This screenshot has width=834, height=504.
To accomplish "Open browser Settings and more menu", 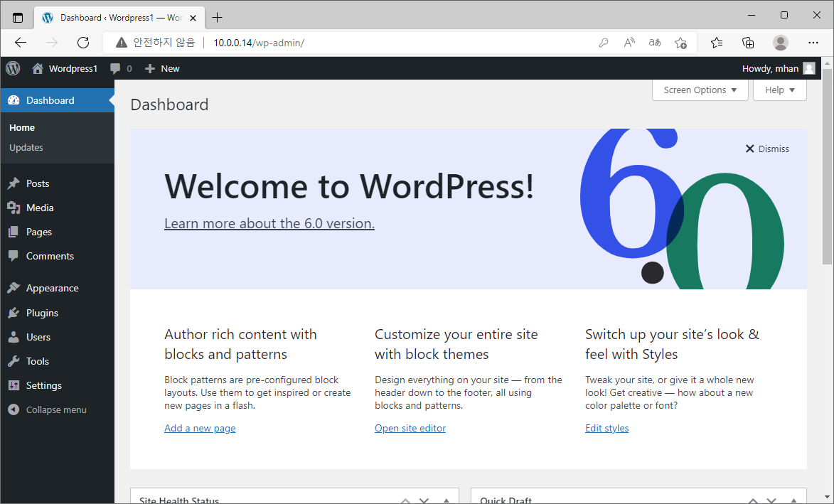I will (x=813, y=43).
